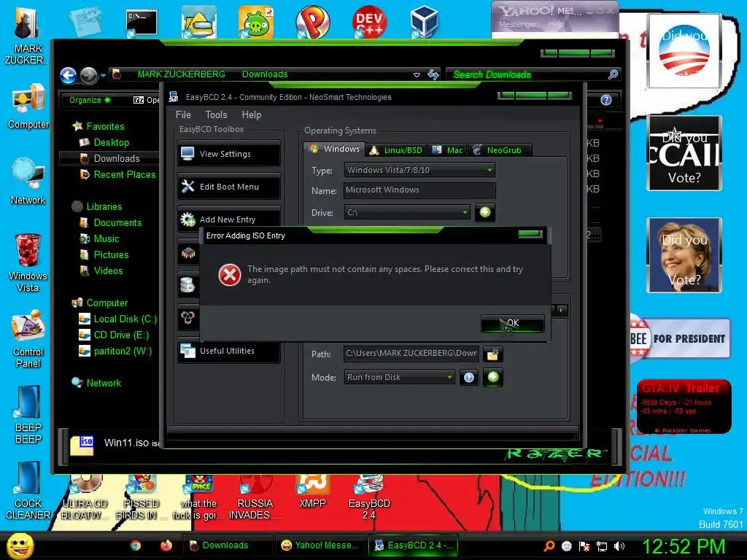Click the explorer help question mark icon
Image resolution: width=747 pixels, height=560 pixels.
[x=605, y=100]
